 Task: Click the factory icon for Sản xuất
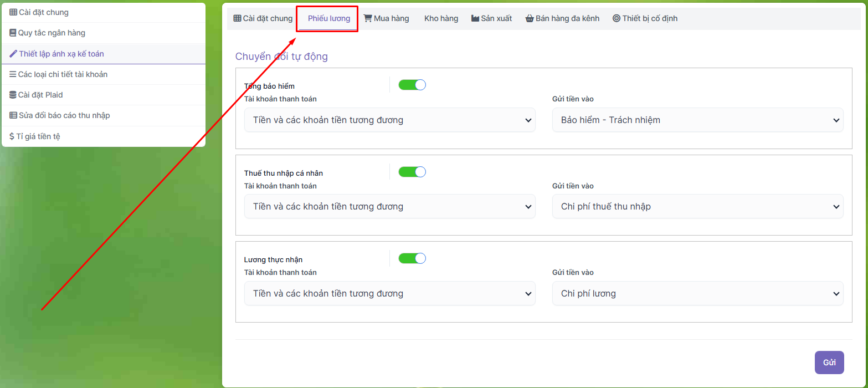tap(475, 18)
